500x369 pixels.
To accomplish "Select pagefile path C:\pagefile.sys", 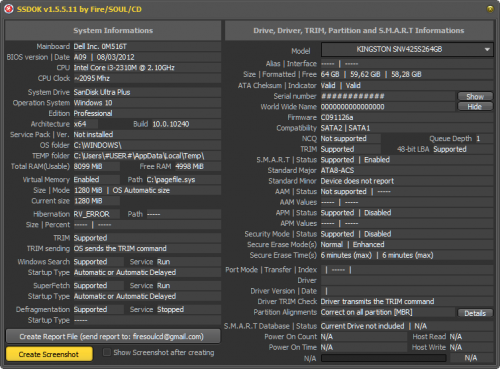I will click(x=171, y=180).
